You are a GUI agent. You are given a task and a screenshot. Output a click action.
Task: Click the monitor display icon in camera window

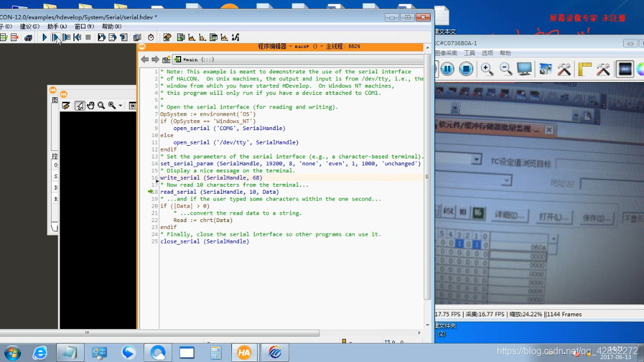point(524,69)
